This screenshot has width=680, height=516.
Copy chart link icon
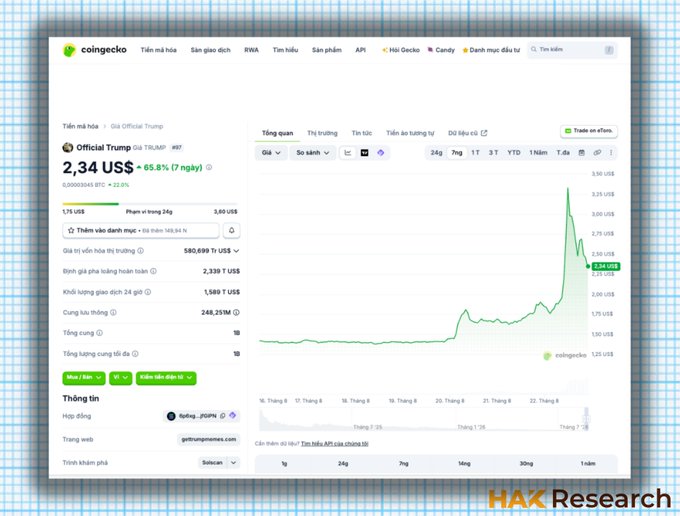[597, 153]
